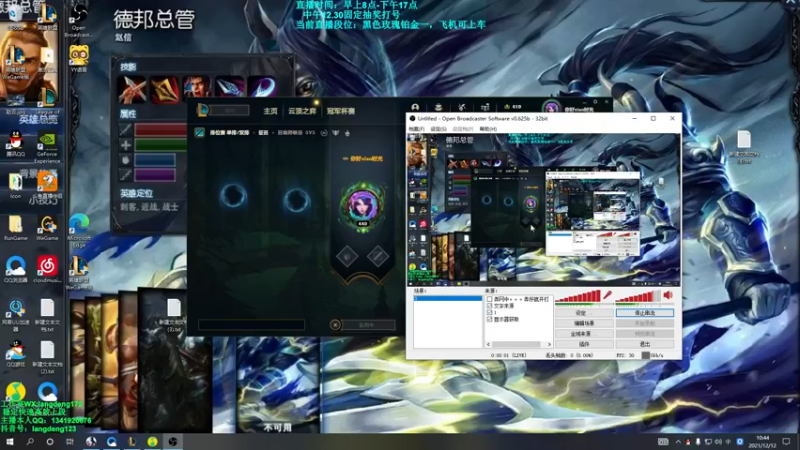The width and height of the screenshot is (800, 450).
Task: Click the 设定... button in OBS
Action: coord(584,313)
